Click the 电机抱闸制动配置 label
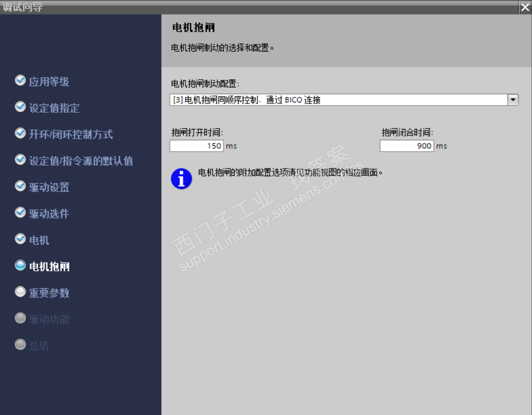Screen dimensions: 532x415 point(205,84)
